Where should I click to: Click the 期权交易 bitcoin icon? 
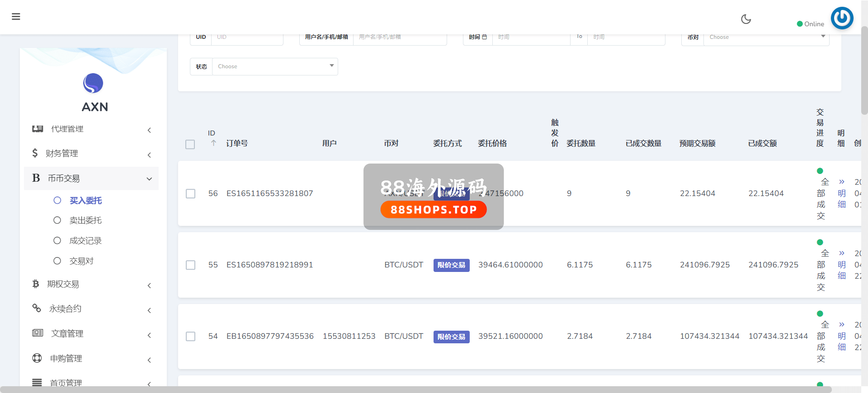(x=36, y=284)
